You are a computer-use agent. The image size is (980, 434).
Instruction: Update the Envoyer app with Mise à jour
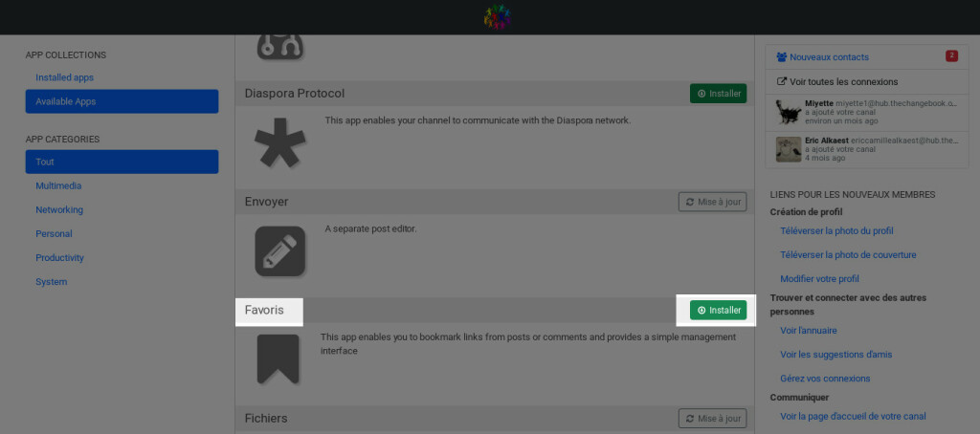712,202
